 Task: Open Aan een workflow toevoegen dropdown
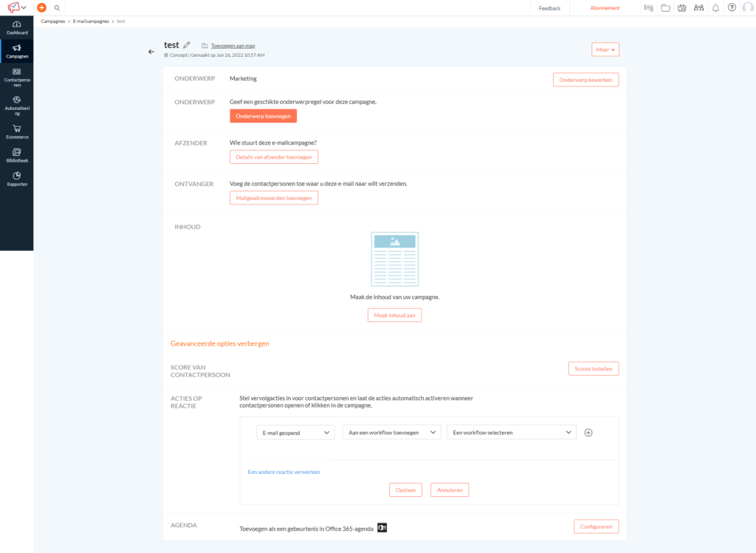coord(391,433)
